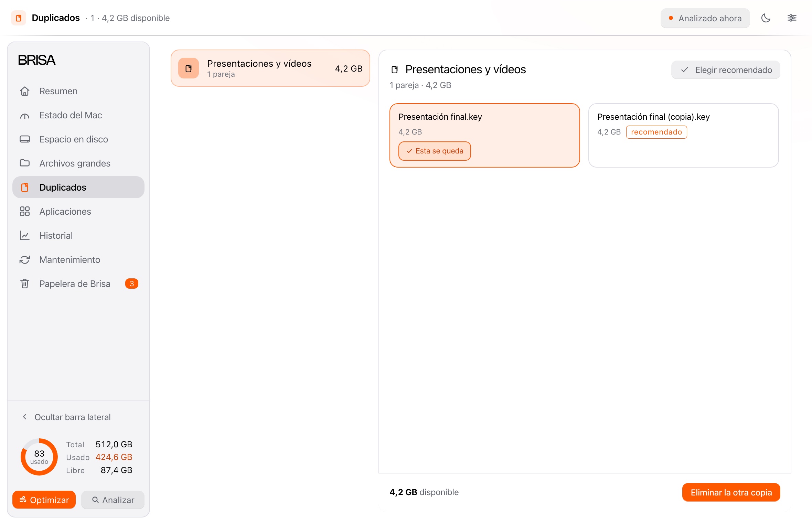Switch to Archivos grandes

coord(78,163)
